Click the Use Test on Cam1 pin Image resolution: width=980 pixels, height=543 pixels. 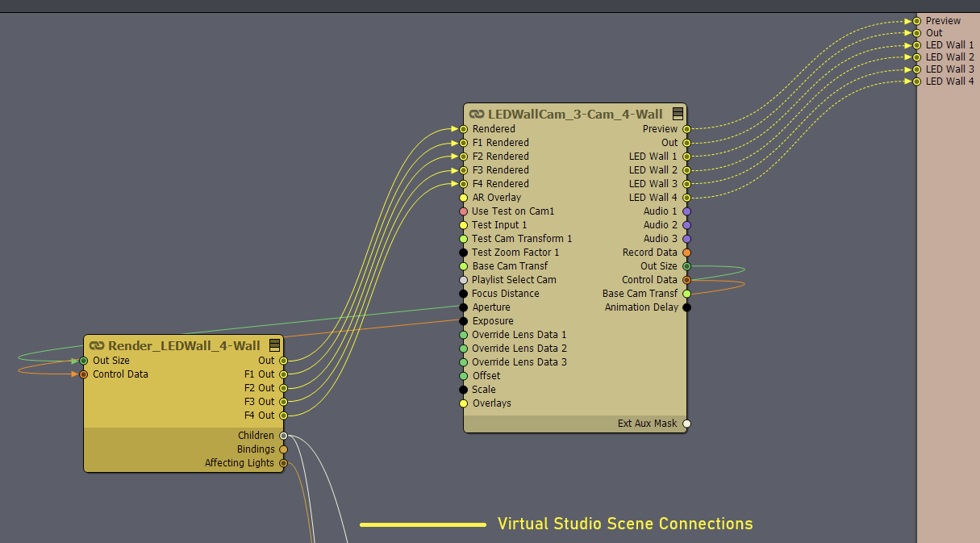[464, 211]
